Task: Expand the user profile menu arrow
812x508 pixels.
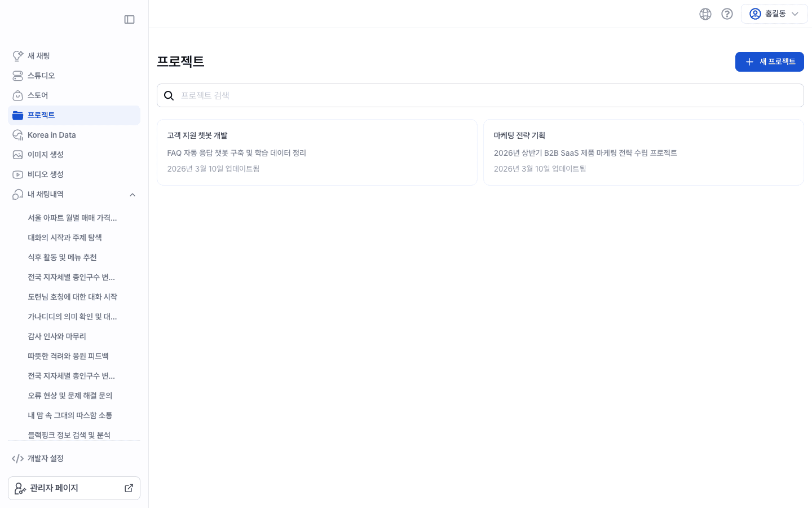Action: tap(795, 14)
